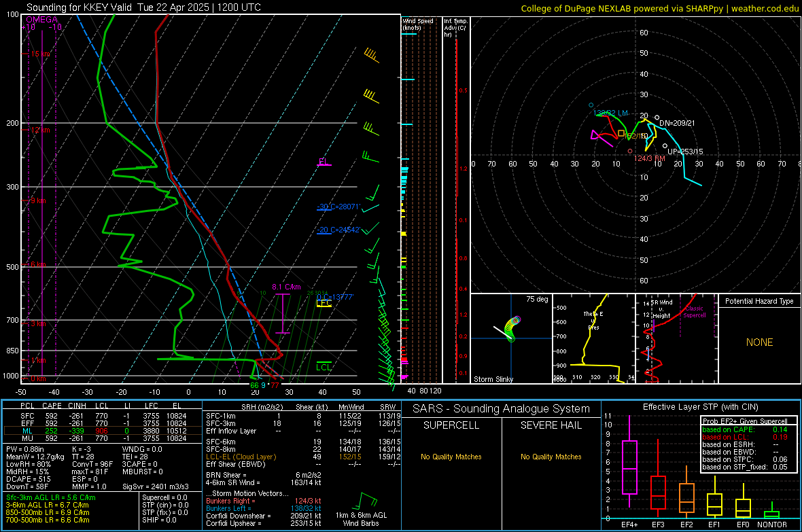This screenshot has height=532, width=802.
Task: Click the '9 km' height marker
Action: click(38, 200)
